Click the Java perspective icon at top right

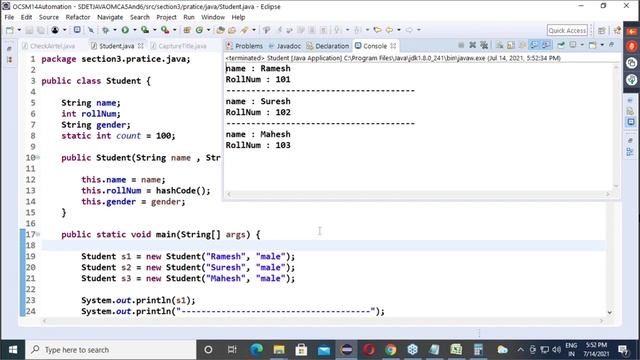point(617,31)
